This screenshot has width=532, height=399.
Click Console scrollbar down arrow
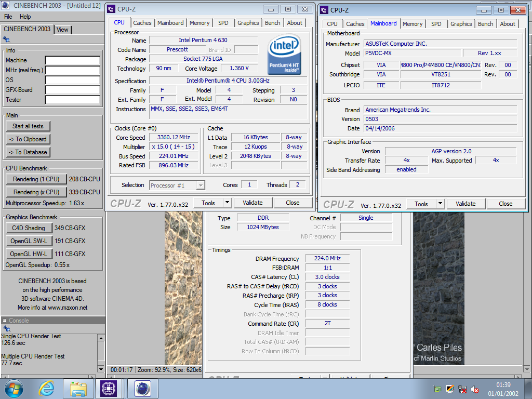pyautogui.click(x=101, y=369)
